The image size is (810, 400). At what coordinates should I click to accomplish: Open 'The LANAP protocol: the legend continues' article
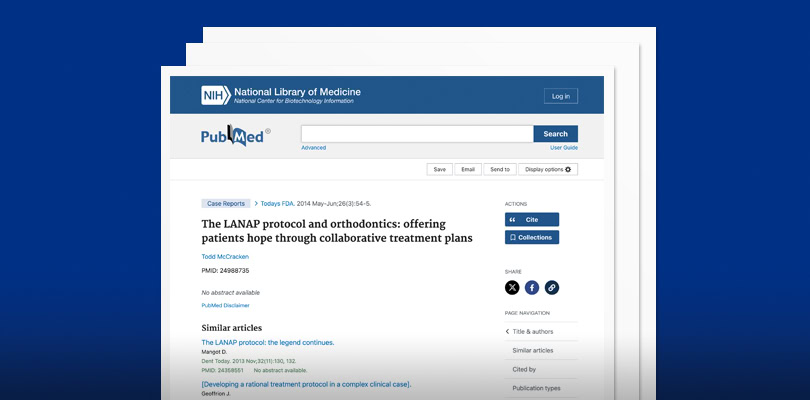coord(268,343)
